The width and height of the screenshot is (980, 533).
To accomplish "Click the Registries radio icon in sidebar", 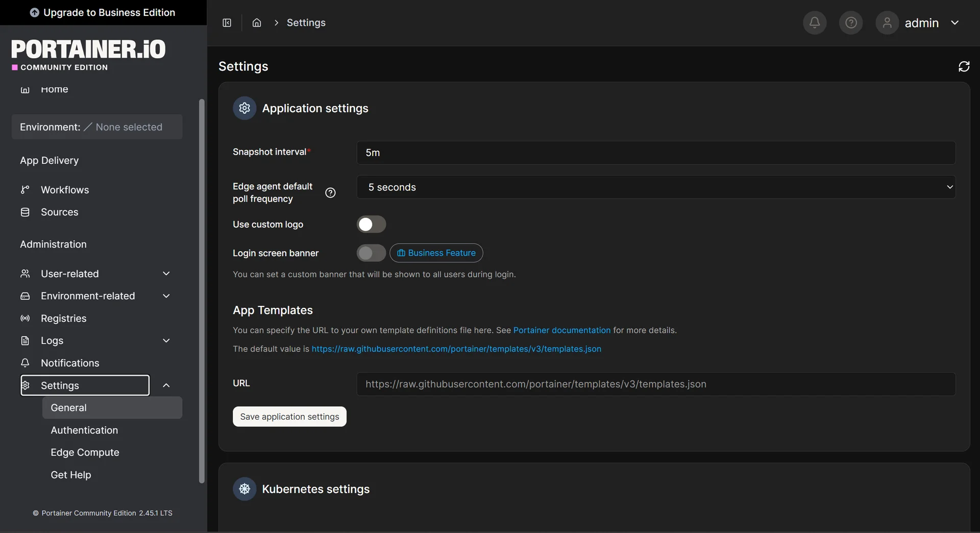I will [x=25, y=319].
